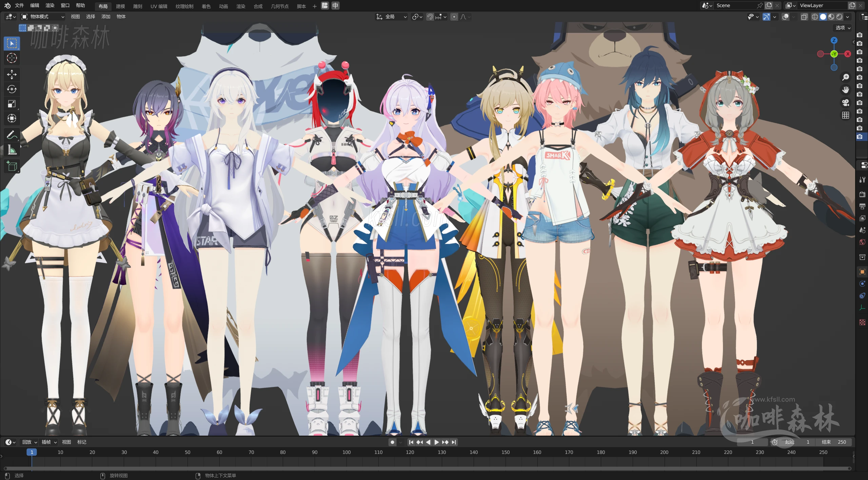
Task: Click the red X axis gizmo ball
Action: click(x=848, y=54)
